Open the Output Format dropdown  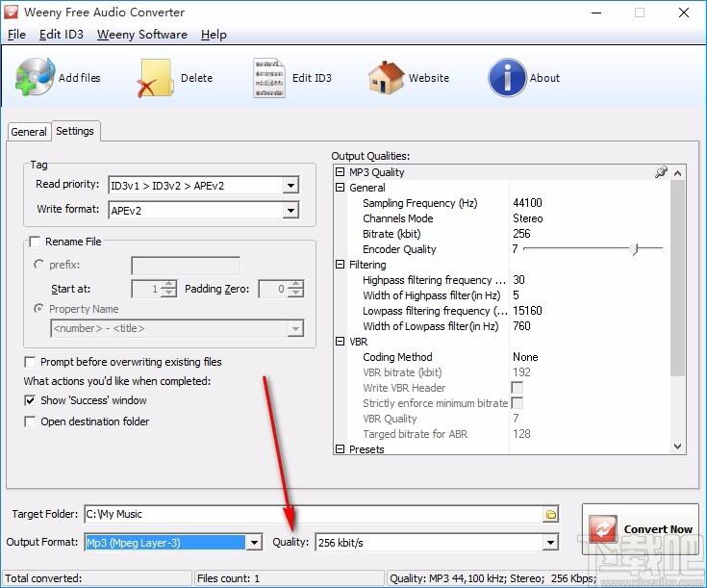pyautogui.click(x=254, y=543)
